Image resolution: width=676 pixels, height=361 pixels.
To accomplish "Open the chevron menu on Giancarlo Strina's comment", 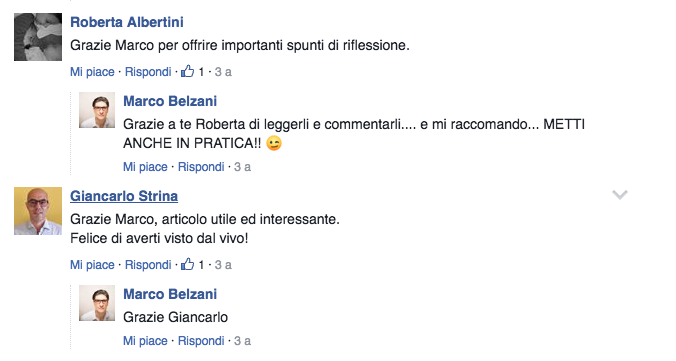I will (620, 195).
